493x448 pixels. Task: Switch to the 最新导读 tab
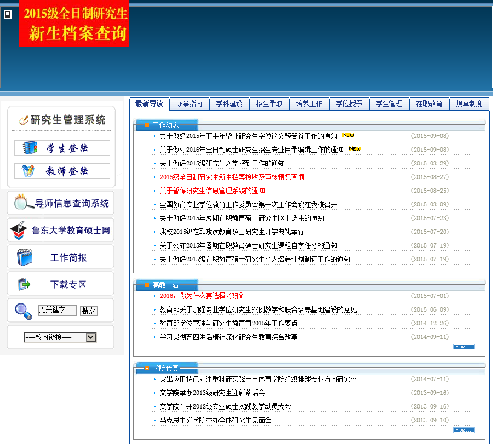[150, 104]
